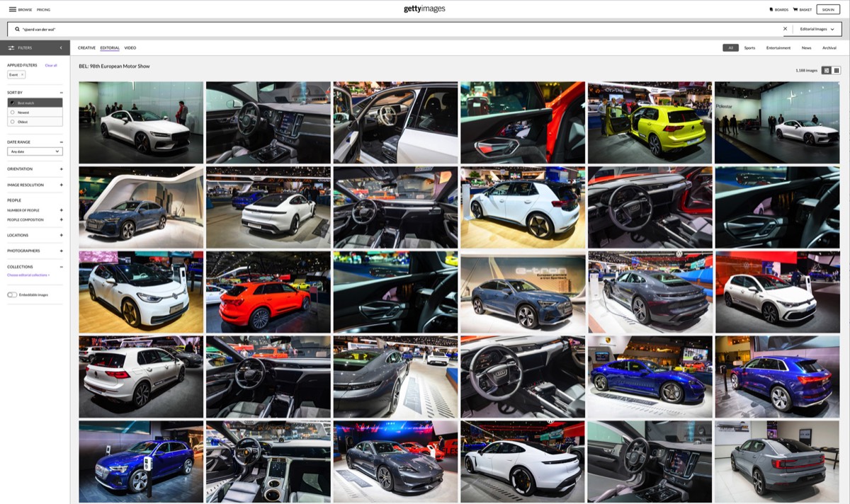Viewport: 850px width, 504px height.
Task: Remove the Event applied filter
Action: [x=22, y=74]
